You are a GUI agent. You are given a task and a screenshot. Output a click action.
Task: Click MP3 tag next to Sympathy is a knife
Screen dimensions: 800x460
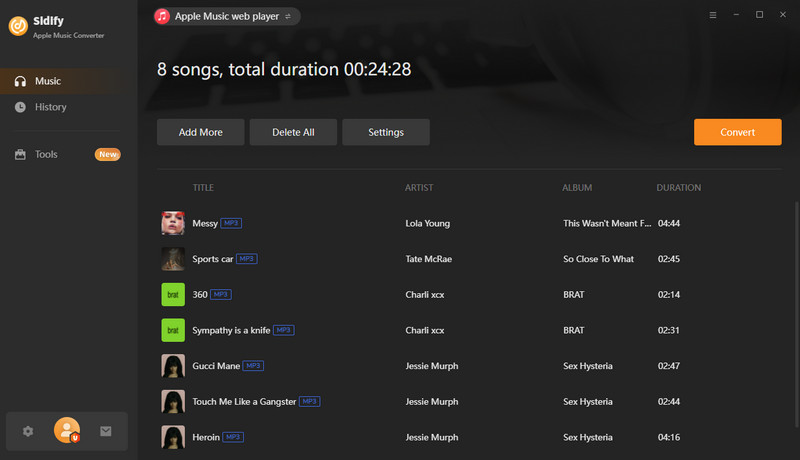coord(284,330)
